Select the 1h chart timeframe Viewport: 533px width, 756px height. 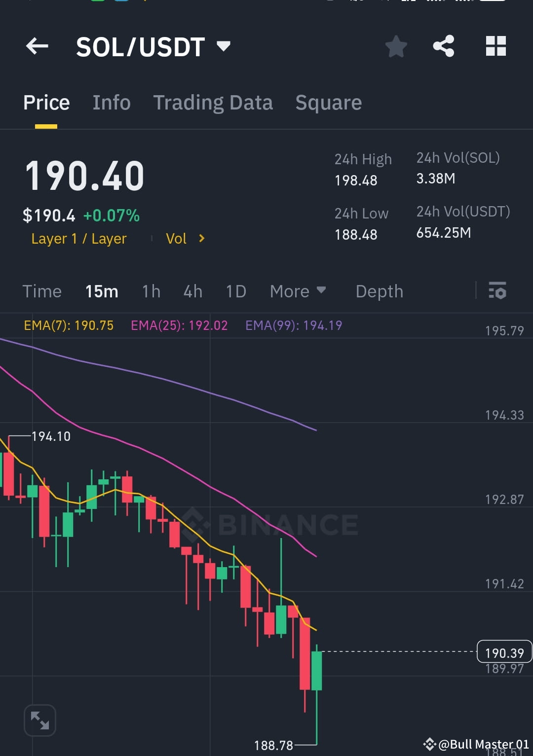(151, 291)
